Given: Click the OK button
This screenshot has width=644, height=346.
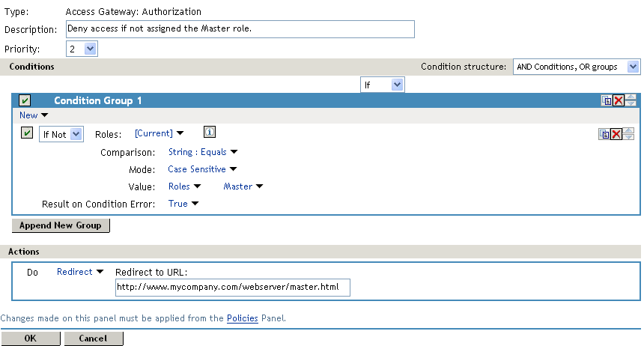Looking at the screenshot, I should click(x=31, y=339).
